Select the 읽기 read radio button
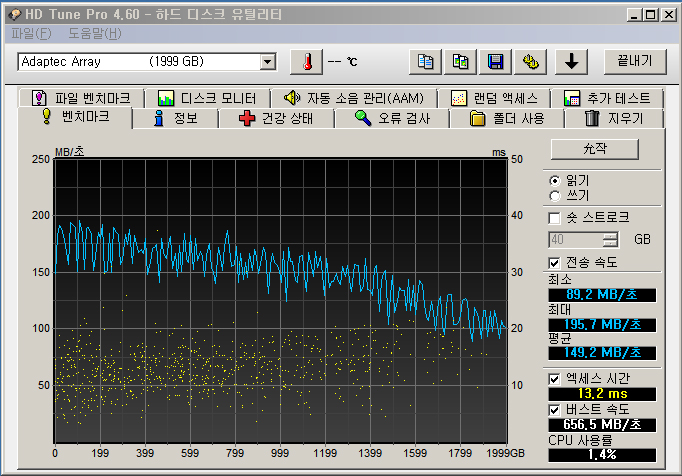This screenshot has height=476, width=682. pos(555,181)
